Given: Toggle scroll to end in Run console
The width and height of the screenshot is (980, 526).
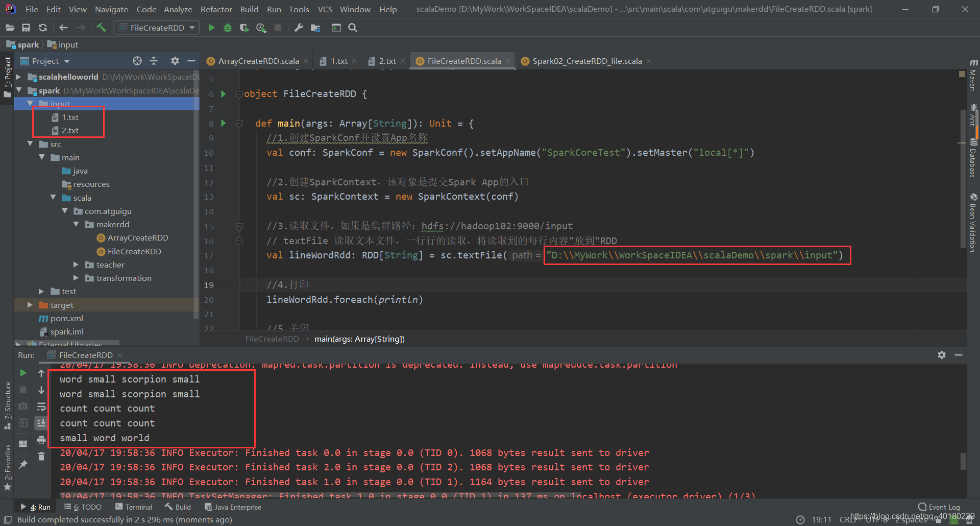Looking at the screenshot, I should [x=41, y=423].
